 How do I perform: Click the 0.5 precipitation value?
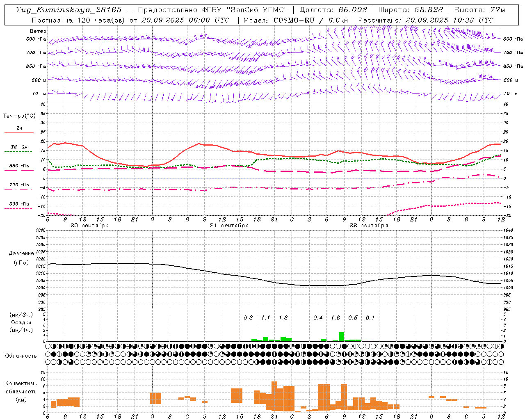[353, 317]
